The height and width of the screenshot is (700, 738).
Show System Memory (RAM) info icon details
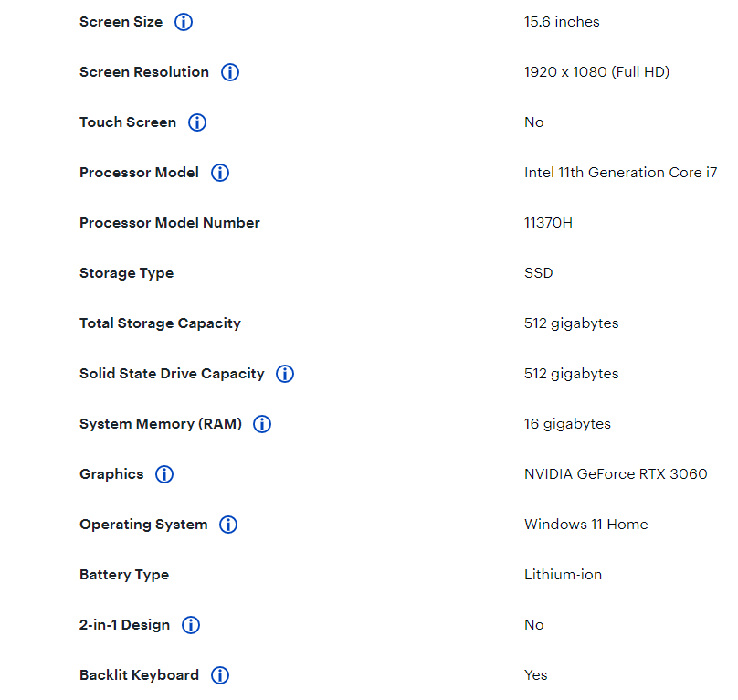coord(262,424)
